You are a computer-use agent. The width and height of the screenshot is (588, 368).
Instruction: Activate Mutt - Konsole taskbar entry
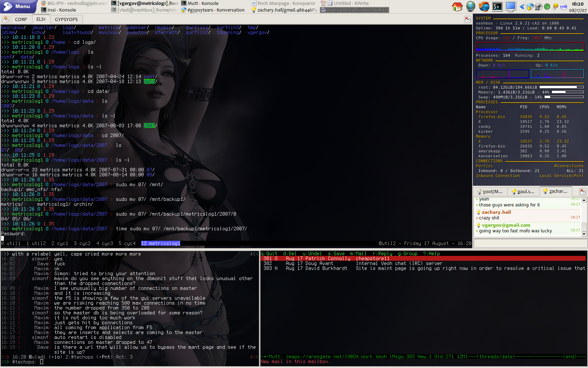(199, 3)
